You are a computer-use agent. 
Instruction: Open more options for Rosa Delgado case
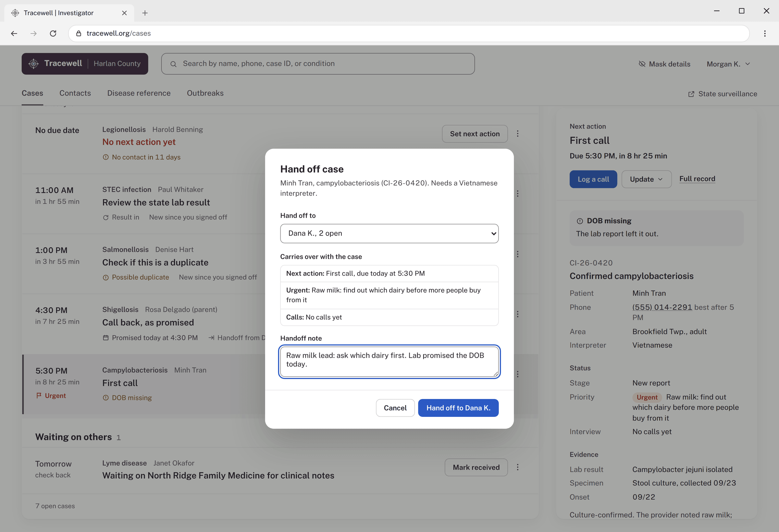(x=517, y=314)
